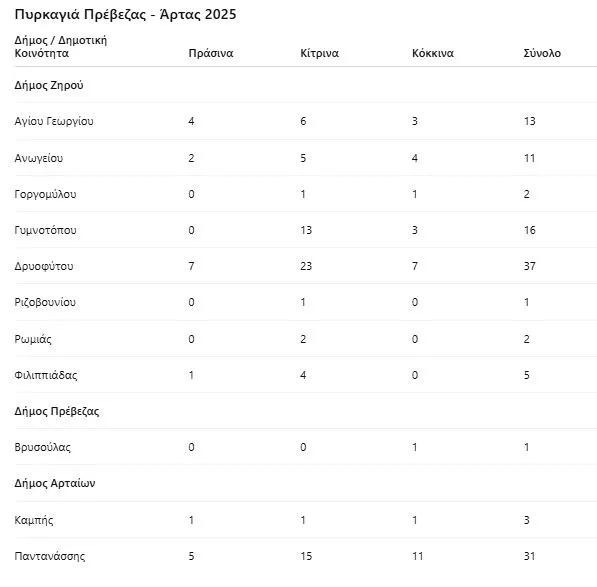
Task: Click the Αγίου Γεωργίου row label
Action: tap(54, 121)
